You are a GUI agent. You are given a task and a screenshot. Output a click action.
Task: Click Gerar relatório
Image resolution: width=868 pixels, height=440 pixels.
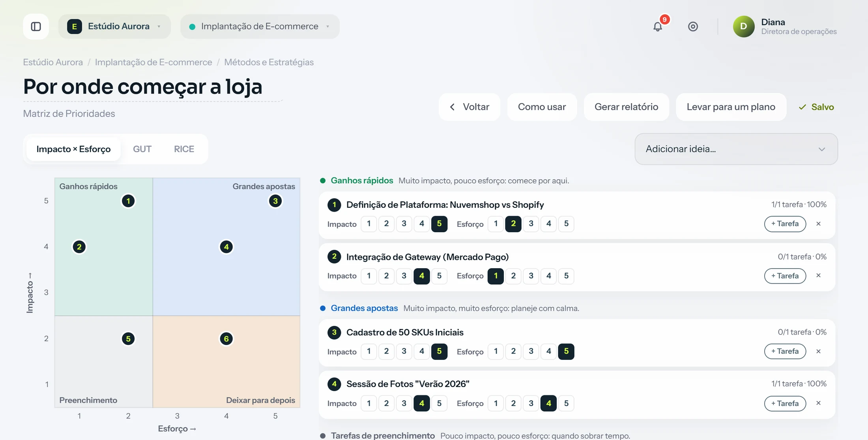coord(627,107)
